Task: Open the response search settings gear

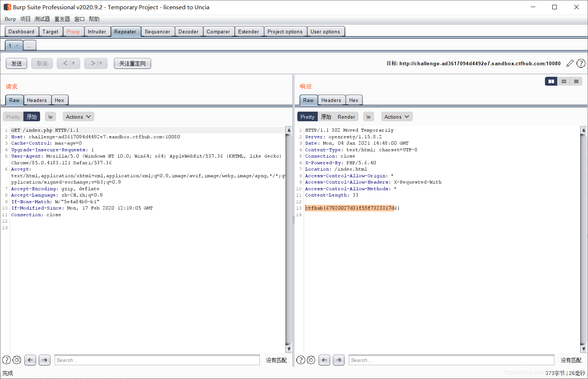Action: click(x=311, y=360)
